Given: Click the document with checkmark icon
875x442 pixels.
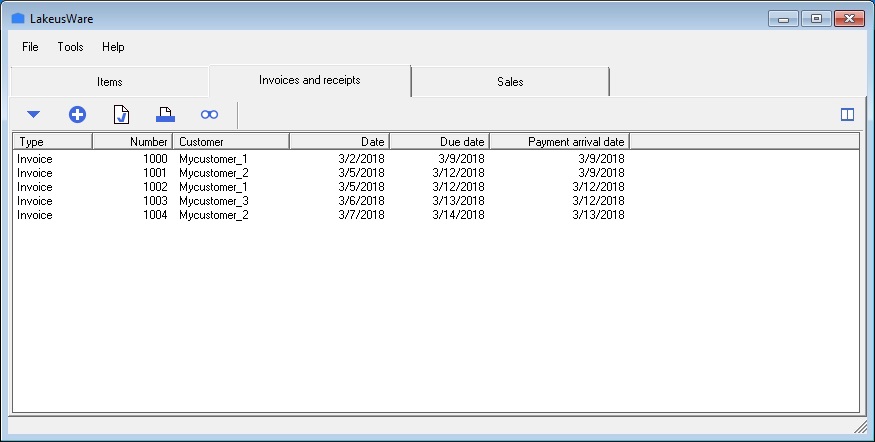Looking at the screenshot, I should [121, 115].
